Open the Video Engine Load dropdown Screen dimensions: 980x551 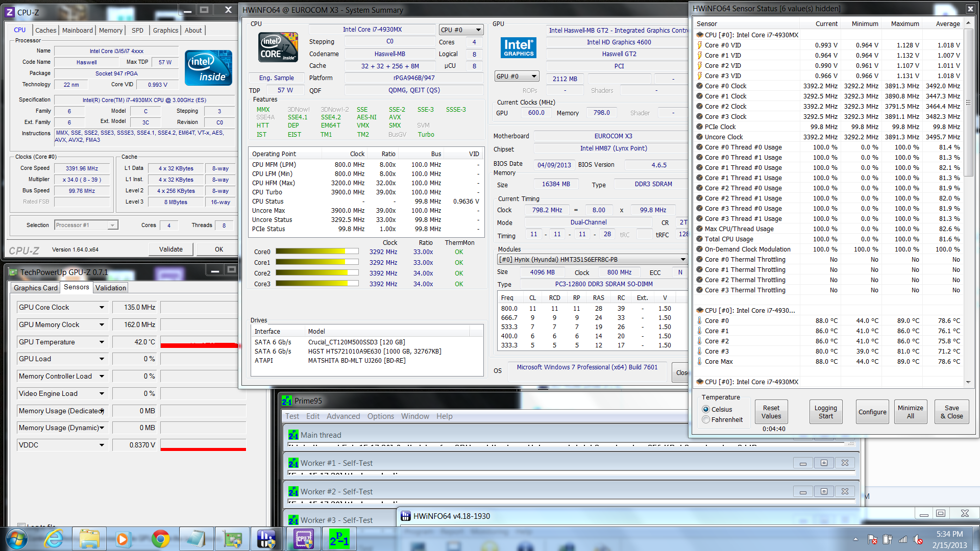point(102,393)
